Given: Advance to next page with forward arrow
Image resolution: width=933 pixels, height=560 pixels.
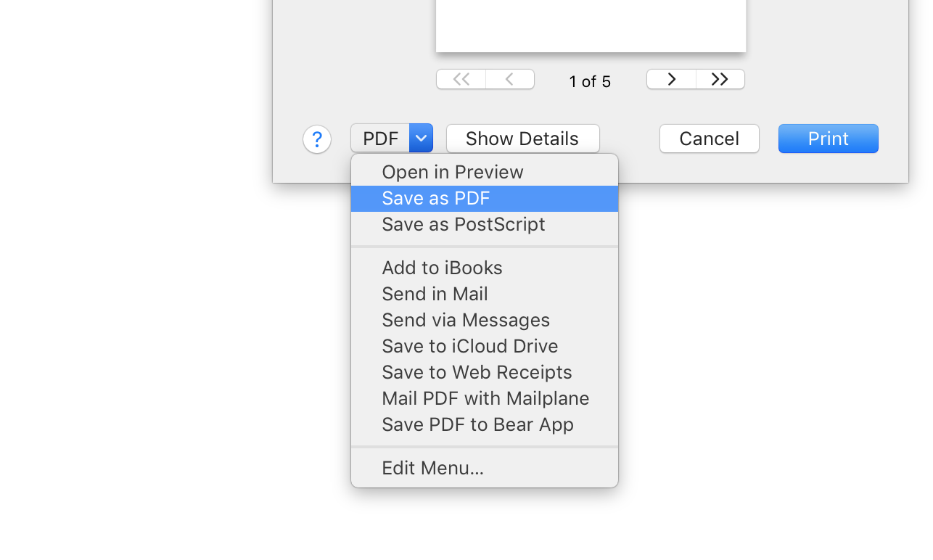Looking at the screenshot, I should [x=671, y=79].
